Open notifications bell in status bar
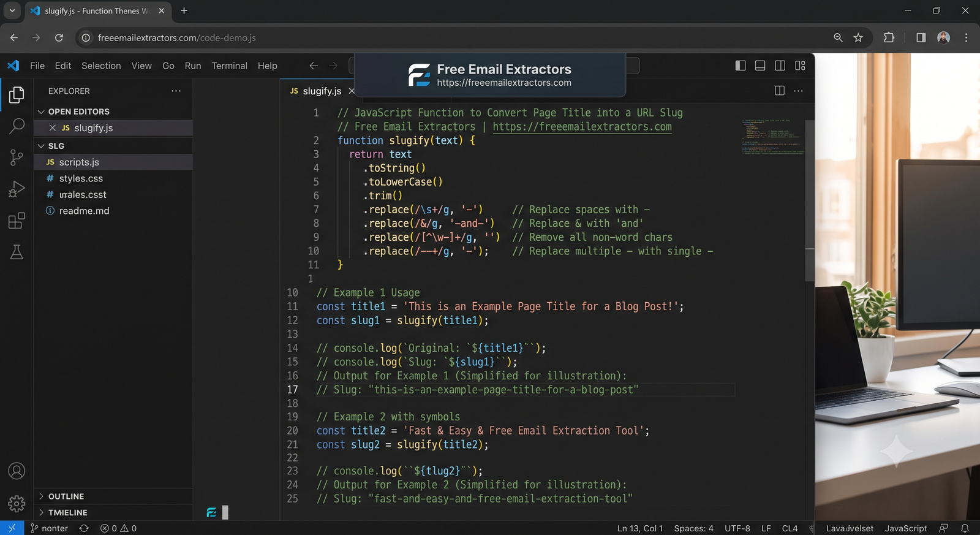 [x=965, y=528]
